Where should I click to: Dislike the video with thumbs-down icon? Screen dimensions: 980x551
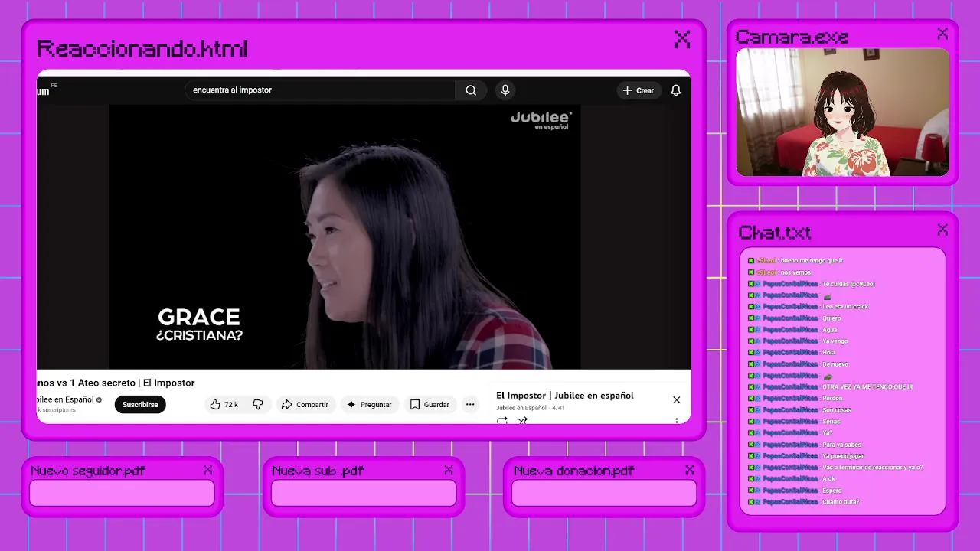pos(258,404)
